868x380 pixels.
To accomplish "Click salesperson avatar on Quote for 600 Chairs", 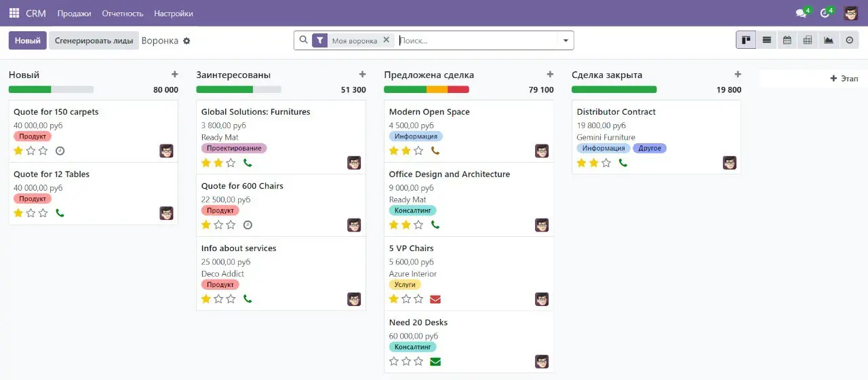I will coord(354,225).
